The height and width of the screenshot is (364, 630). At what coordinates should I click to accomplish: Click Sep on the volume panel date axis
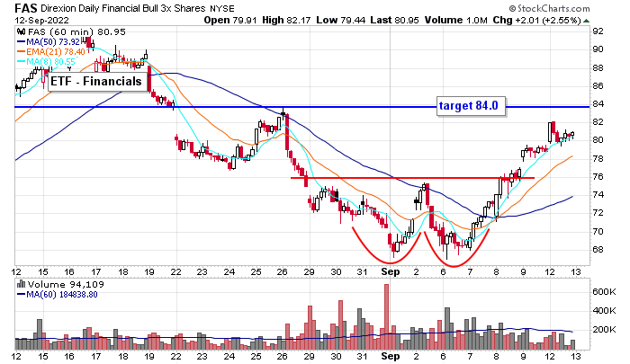pyautogui.click(x=390, y=356)
